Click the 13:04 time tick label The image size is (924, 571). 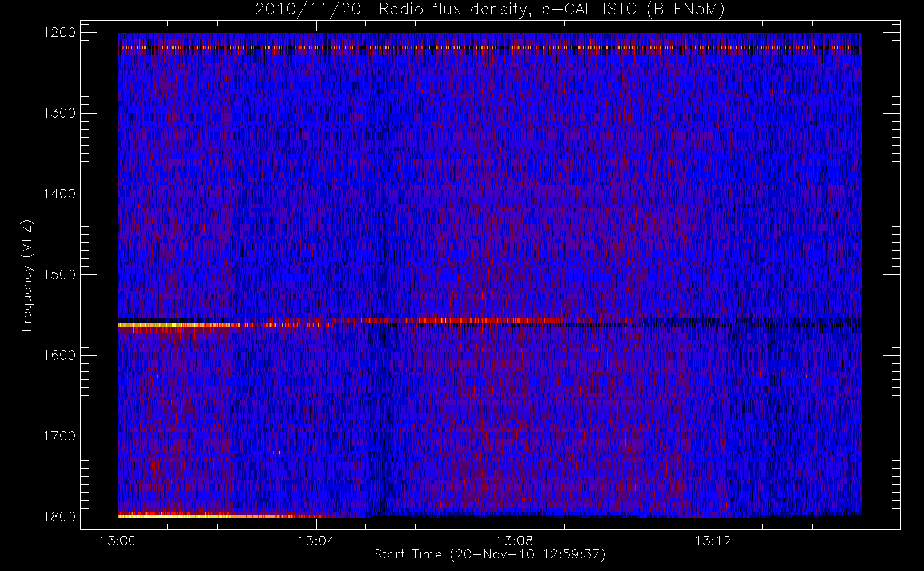[x=316, y=541]
